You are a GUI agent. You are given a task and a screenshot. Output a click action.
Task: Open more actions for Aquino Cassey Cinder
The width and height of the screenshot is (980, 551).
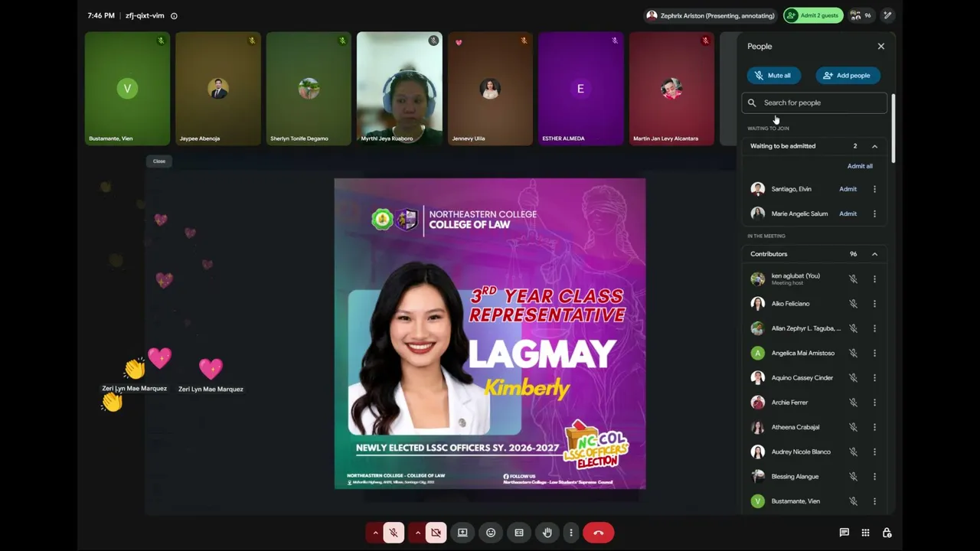874,377
